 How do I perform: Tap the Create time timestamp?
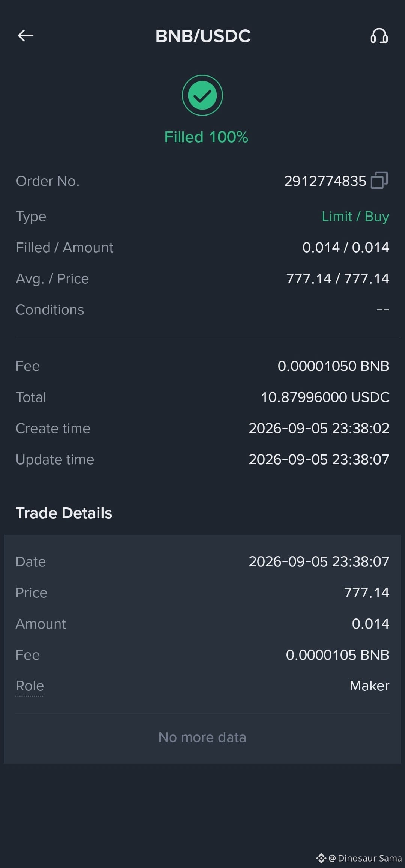coord(319,428)
